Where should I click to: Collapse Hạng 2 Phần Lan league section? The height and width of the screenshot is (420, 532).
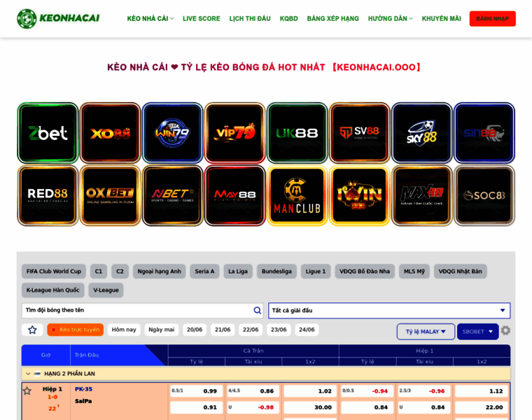[x=28, y=374]
